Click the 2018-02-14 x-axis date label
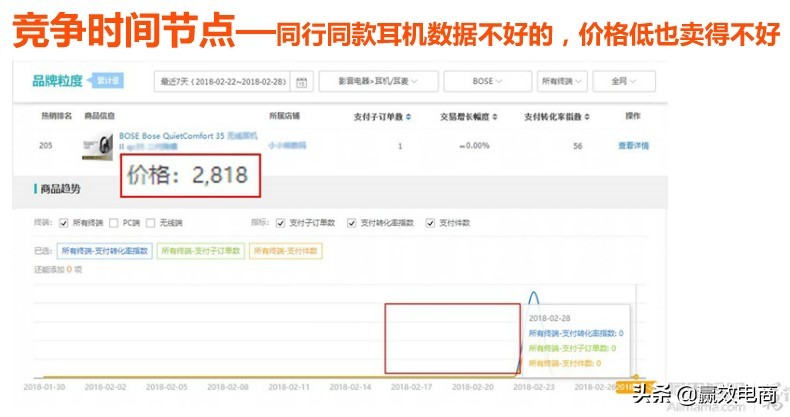Viewport: 790px width, 417px height. point(350,387)
